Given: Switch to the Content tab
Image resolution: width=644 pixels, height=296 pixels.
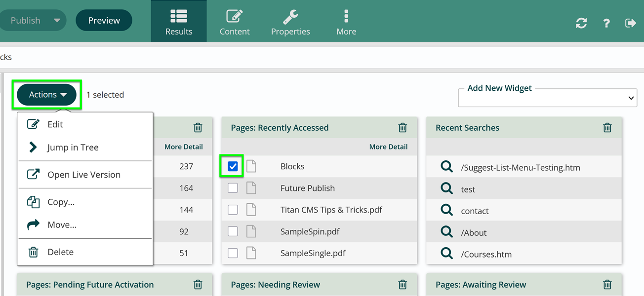Looking at the screenshot, I should [235, 21].
